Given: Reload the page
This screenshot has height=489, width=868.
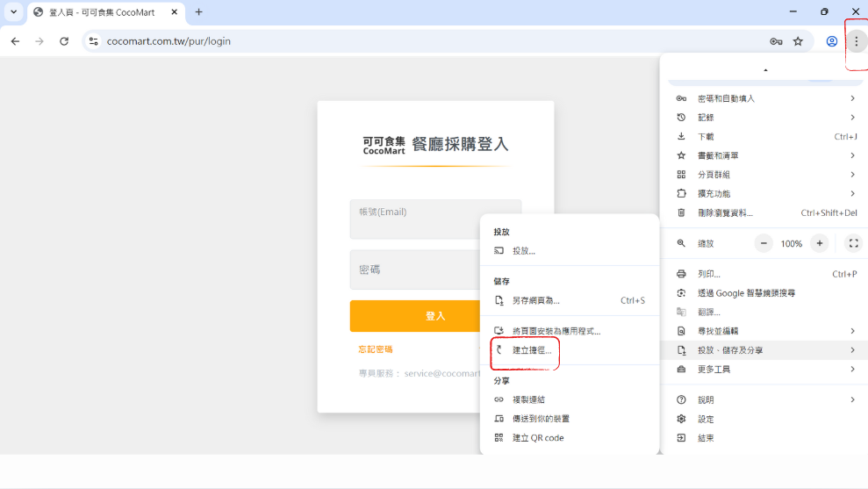Looking at the screenshot, I should (x=64, y=41).
